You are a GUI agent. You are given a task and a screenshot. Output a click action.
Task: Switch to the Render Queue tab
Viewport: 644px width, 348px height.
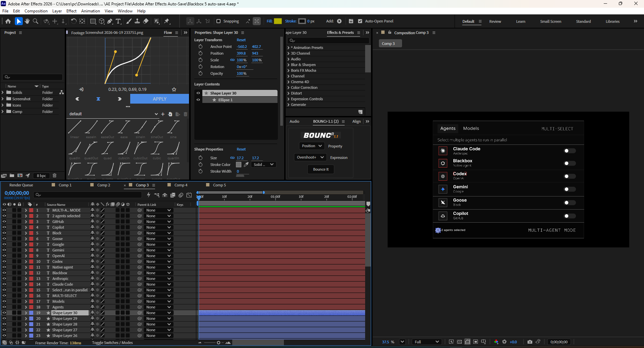coord(21,185)
